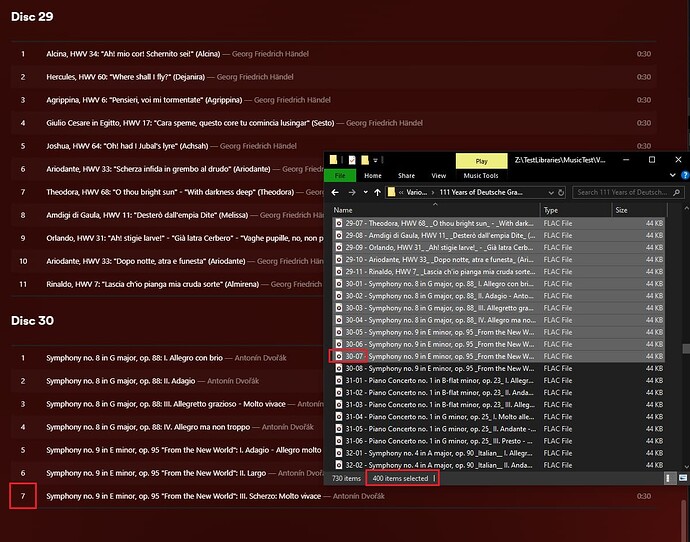Click file icon for 29-10 Ariodante

[x=339, y=260]
